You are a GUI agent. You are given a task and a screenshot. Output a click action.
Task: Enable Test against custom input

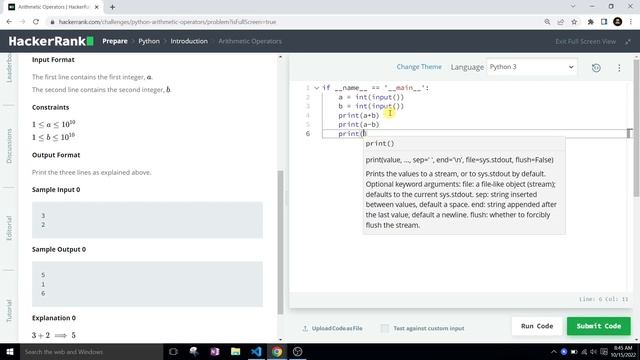pyautogui.click(x=385, y=328)
